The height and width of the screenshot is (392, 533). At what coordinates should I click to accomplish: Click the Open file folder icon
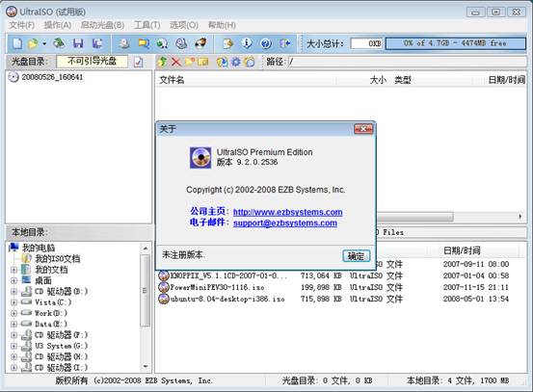coord(33,43)
